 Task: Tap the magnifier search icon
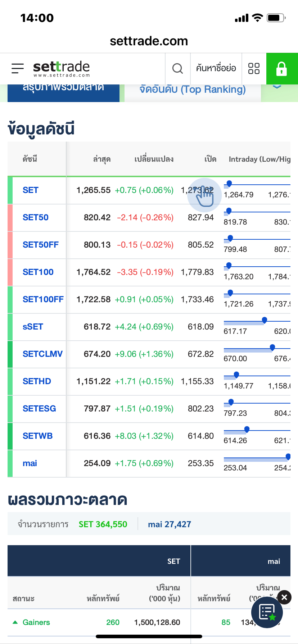coord(177,68)
